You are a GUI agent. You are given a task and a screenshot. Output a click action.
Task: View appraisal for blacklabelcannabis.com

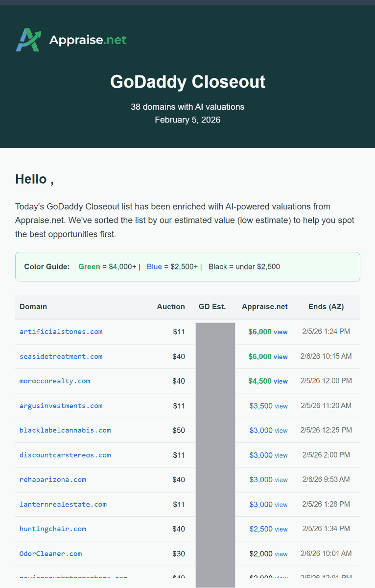click(x=281, y=431)
